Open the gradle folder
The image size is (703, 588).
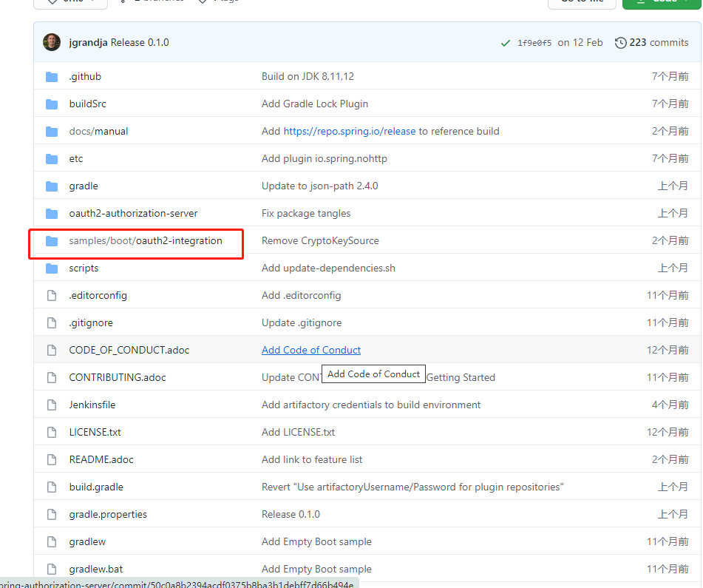click(x=84, y=186)
